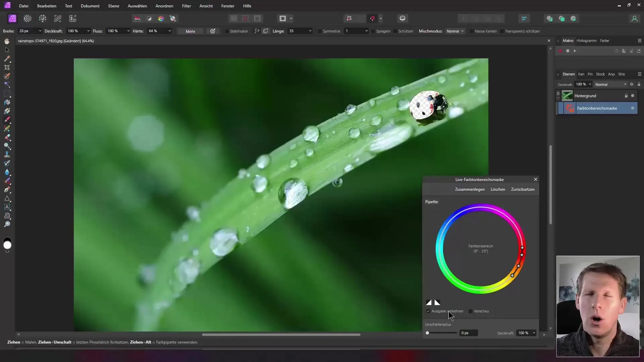Open the Ebene menu
Image resolution: width=644 pixels, height=362 pixels.
point(114,6)
